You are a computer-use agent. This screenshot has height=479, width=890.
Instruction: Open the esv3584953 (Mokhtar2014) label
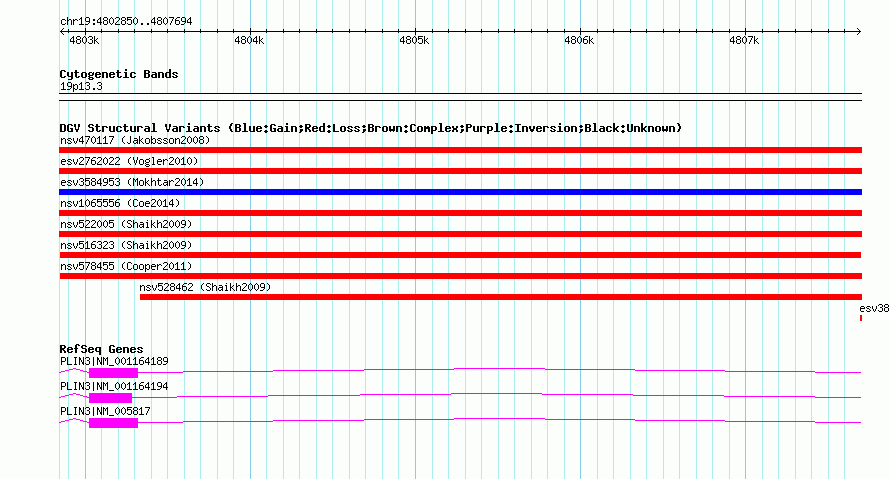point(132,182)
